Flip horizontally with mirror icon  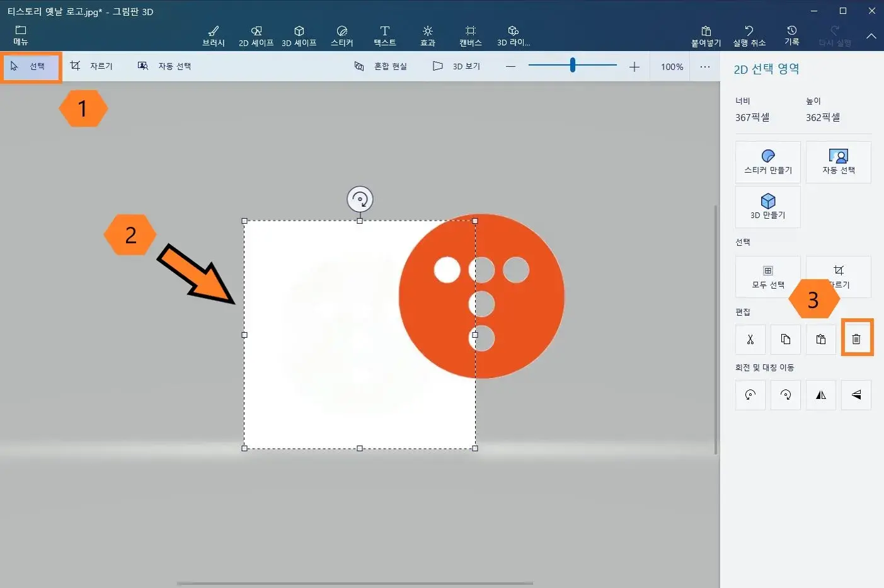(x=821, y=395)
